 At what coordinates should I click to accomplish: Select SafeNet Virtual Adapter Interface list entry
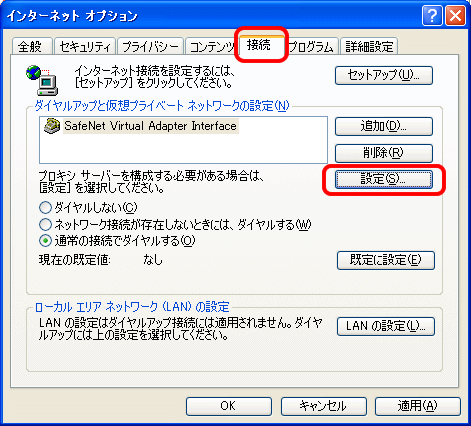pyautogui.click(x=141, y=126)
